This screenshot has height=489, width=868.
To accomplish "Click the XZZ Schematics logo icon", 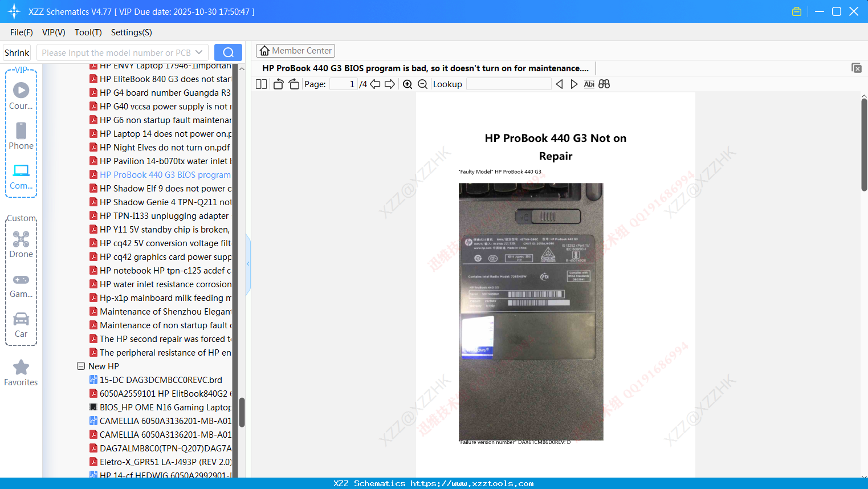I will coord(14,11).
